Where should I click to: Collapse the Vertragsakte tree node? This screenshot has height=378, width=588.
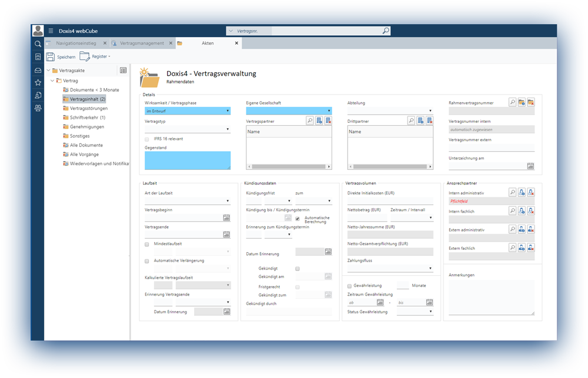point(48,70)
